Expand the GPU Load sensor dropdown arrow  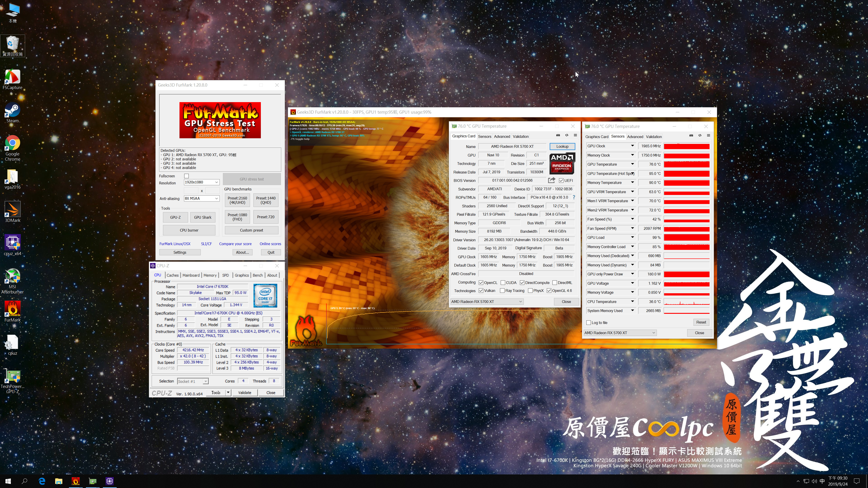pos(632,237)
